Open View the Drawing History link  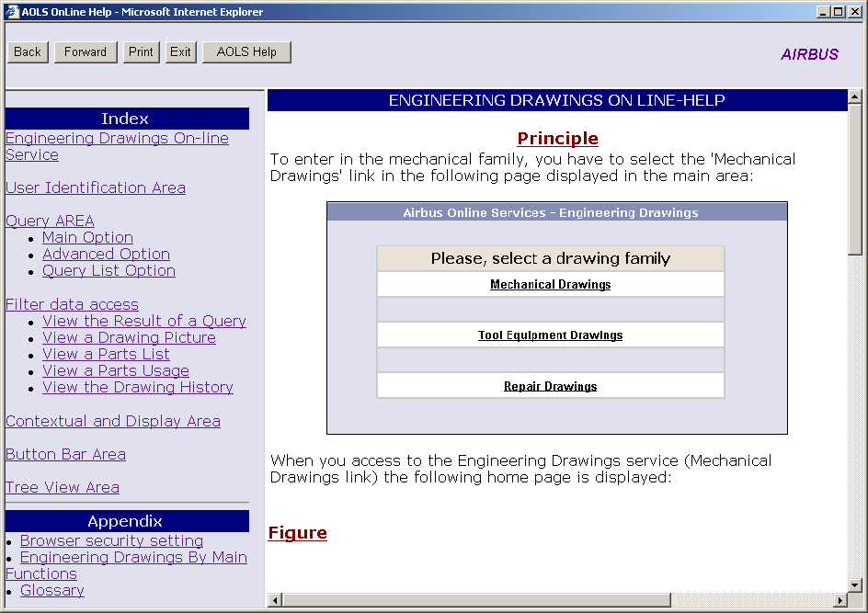click(138, 388)
